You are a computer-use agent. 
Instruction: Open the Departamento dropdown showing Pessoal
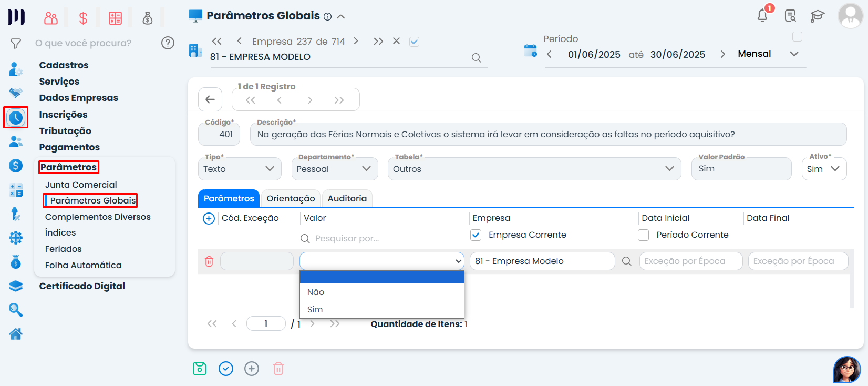click(x=334, y=169)
